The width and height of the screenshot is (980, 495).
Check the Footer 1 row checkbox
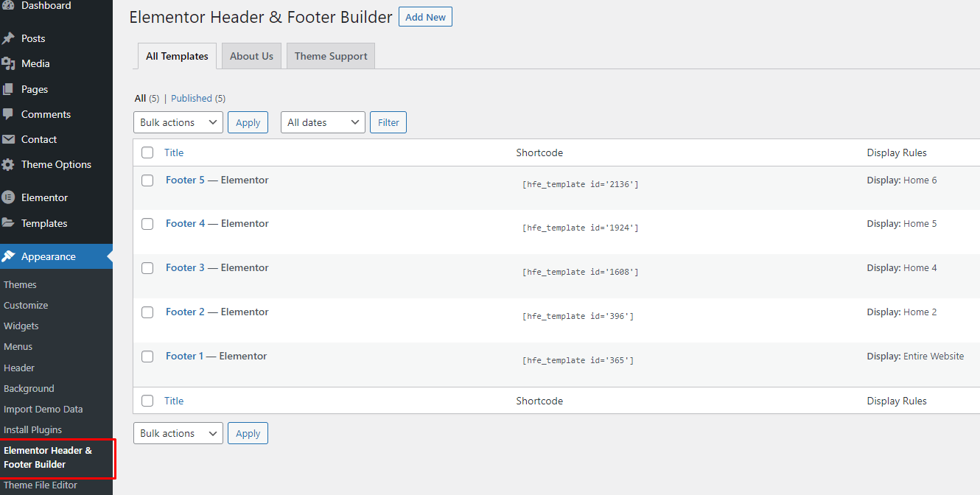(x=147, y=357)
